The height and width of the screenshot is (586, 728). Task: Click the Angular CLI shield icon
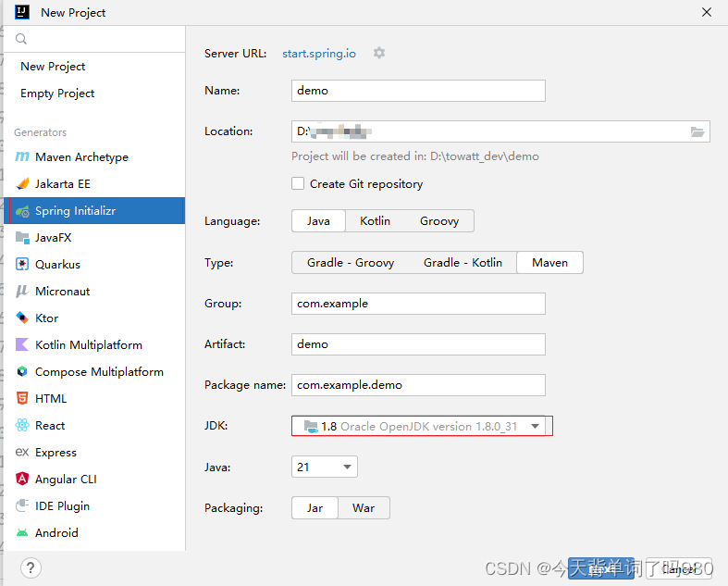click(x=22, y=479)
